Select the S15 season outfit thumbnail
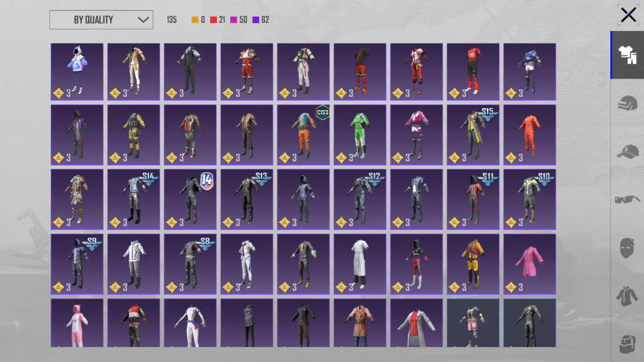Screen dimensions: 644x362 [x=473, y=135]
